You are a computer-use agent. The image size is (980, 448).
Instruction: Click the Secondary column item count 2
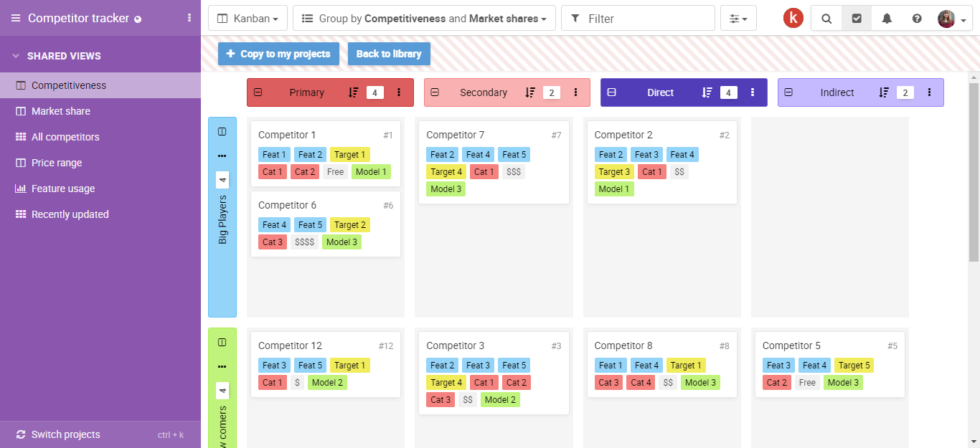(552, 92)
